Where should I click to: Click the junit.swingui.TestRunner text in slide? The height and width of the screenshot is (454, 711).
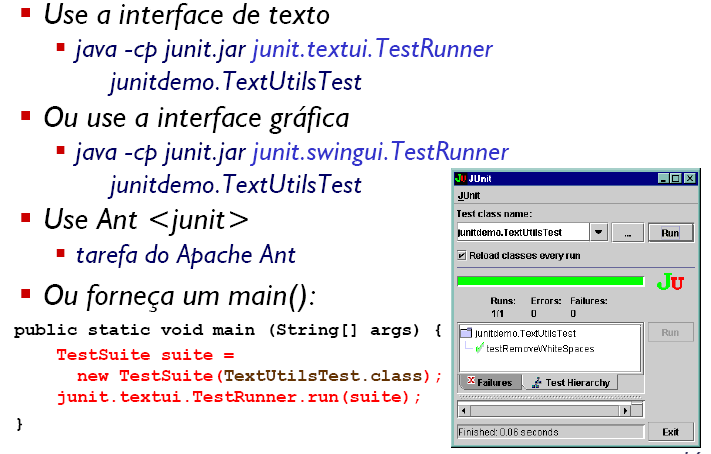pos(380,152)
